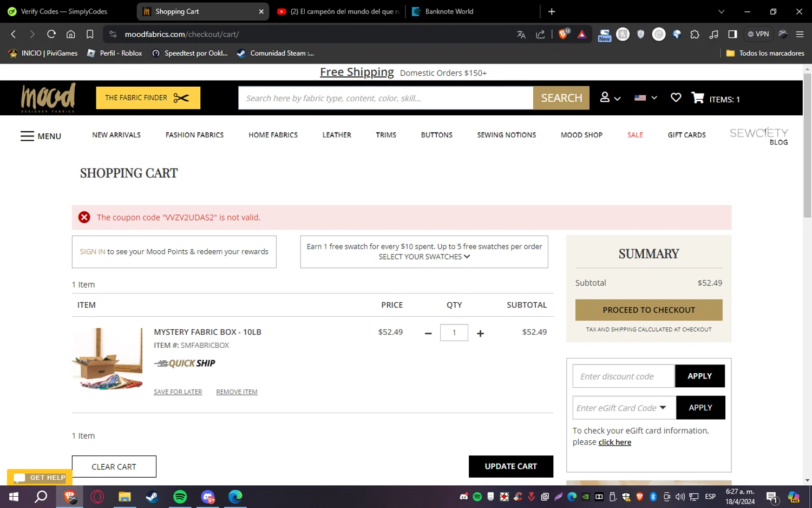Toggle the browser sidebar panel
The height and width of the screenshot is (508, 812).
tap(732, 34)
